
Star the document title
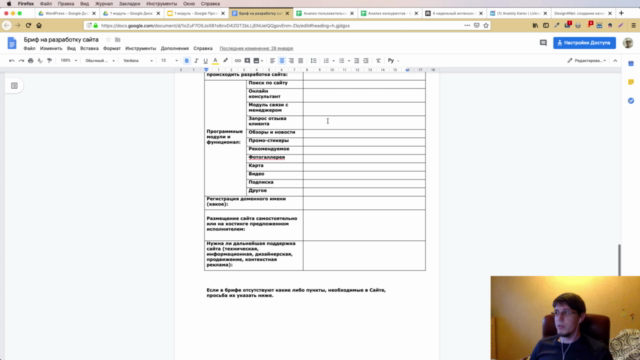point(108,40)
